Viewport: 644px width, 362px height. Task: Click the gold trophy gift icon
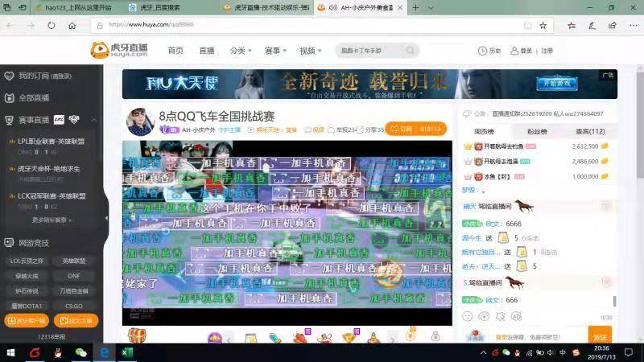[x=349, y=337]
